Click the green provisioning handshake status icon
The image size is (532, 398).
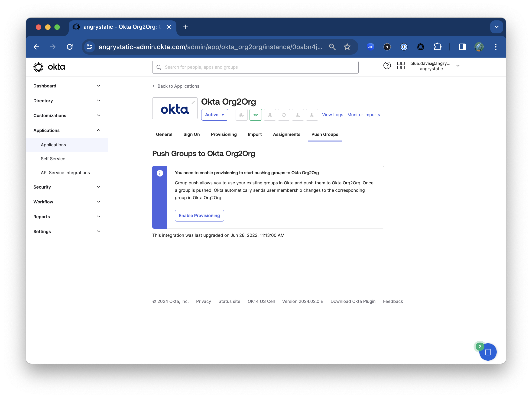click(255, 115)
